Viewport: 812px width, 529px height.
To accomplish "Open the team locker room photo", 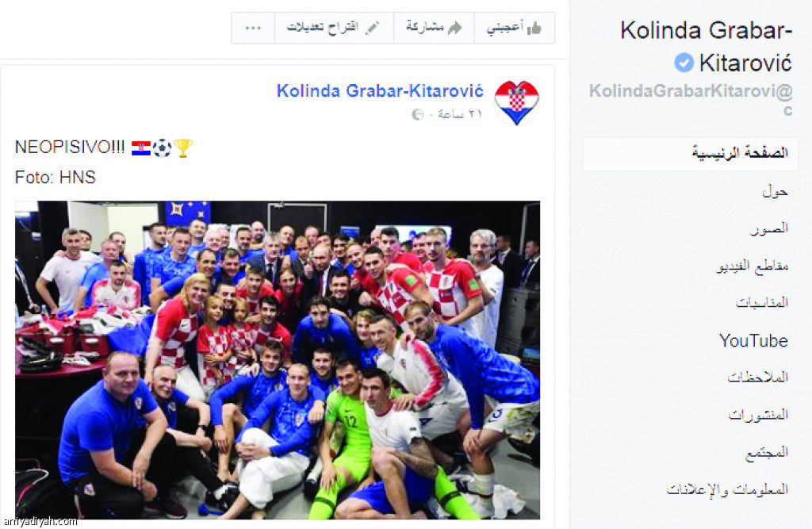I will pyautogui.click(x=278, y=360).
